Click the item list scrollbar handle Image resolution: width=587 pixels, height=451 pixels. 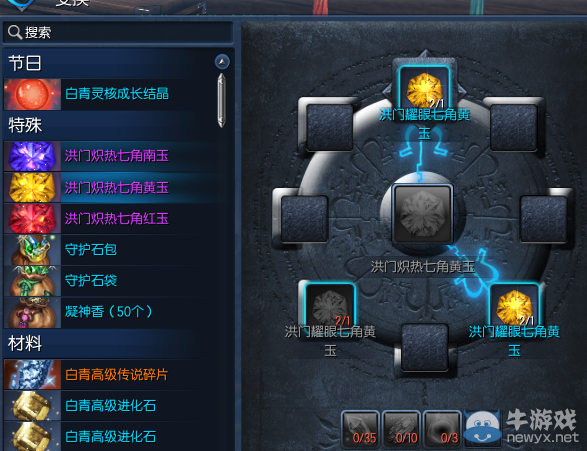tap(221, 100)
